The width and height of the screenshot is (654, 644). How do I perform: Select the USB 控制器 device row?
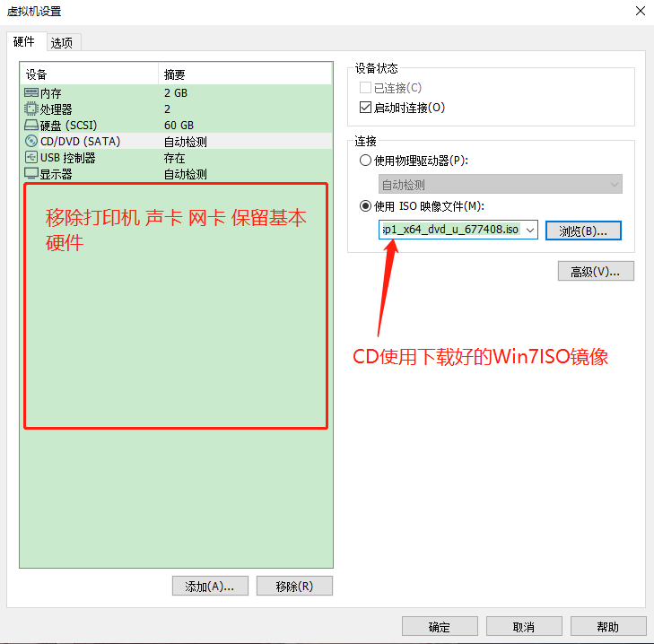177,158
